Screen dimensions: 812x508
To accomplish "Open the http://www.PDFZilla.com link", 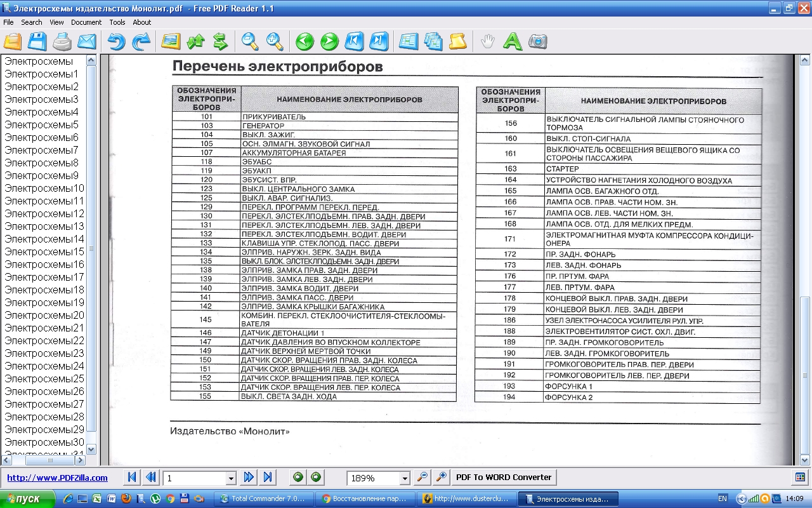I will tap(58, 478).
